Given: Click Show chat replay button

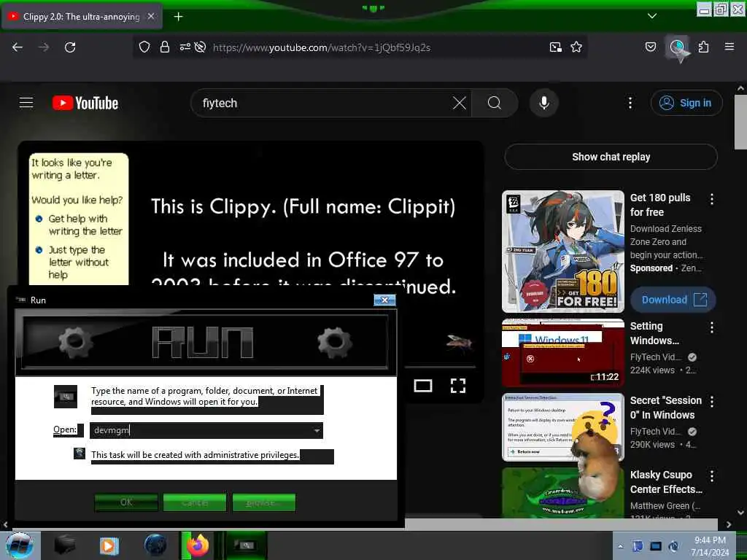Looking at the screenshot, I should point(611,157).
